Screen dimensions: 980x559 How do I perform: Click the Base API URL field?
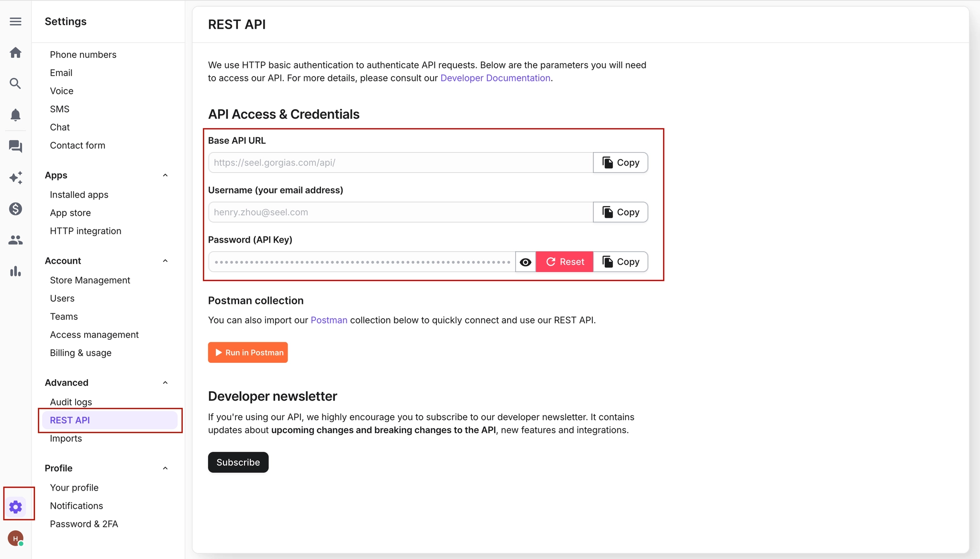click(401, 163)
